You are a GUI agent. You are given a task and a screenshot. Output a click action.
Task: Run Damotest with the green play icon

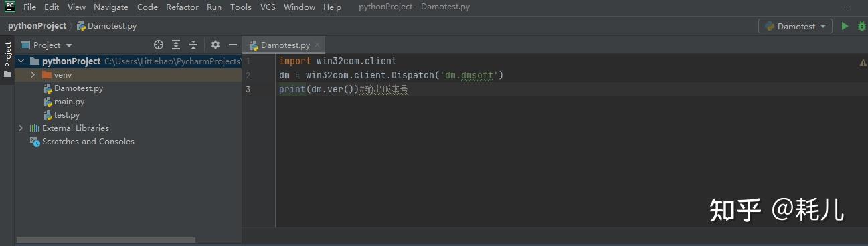[845, 26]
